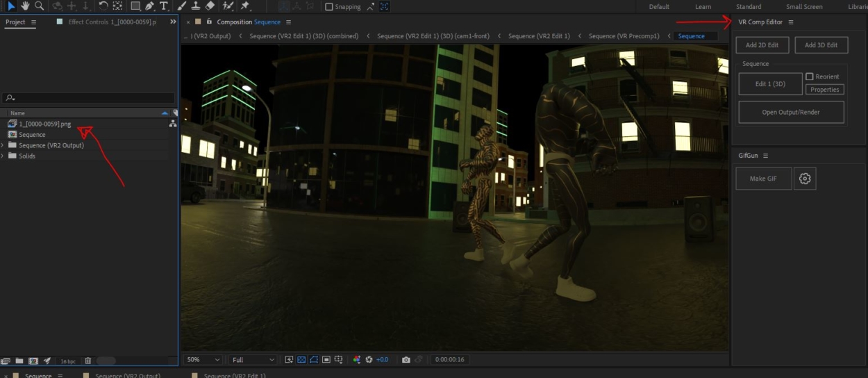Select the Clone Stamp tool
Viewport: 868px width, 378px height.
[196, 6]
